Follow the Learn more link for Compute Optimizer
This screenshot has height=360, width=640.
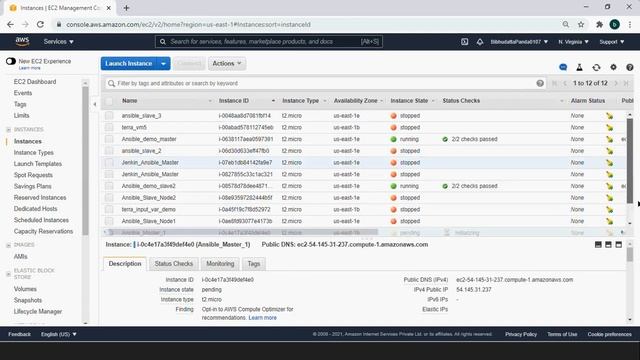(262, 318)
